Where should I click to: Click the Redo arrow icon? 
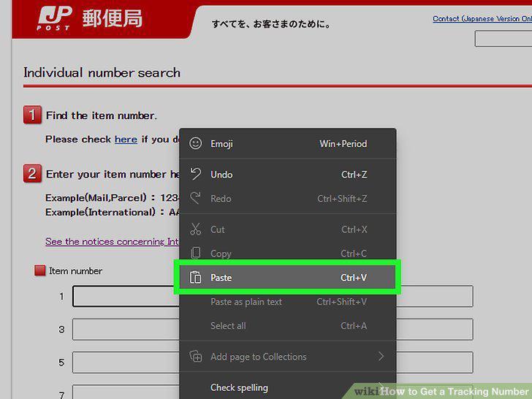[195, 198]
